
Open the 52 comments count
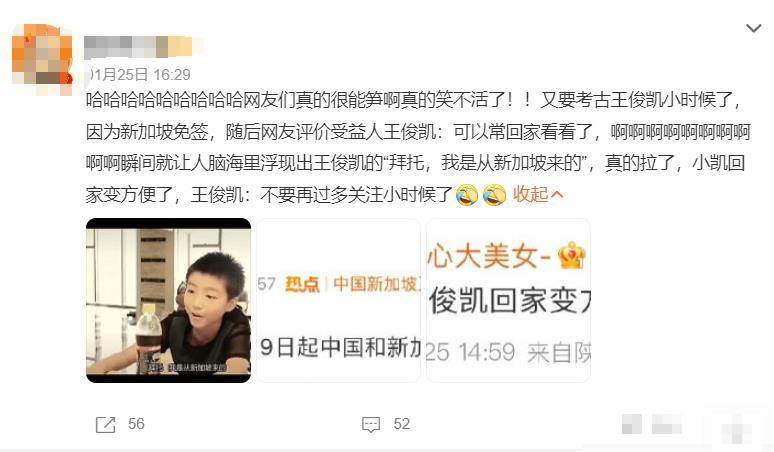tap(401, 423)
